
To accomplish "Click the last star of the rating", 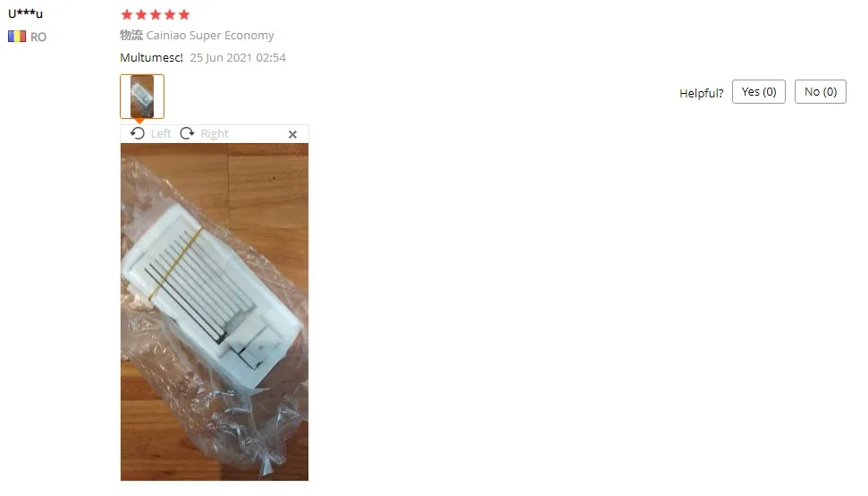I will tap(184, 14).
